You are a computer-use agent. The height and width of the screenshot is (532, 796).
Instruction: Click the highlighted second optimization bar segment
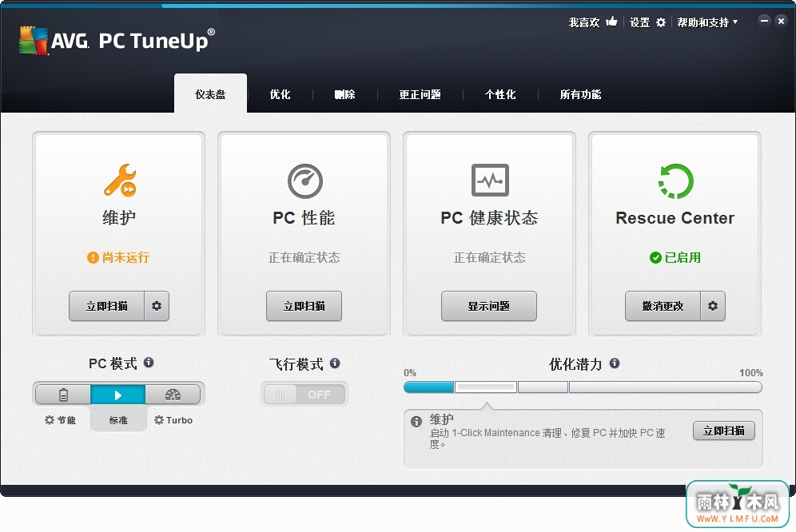click(x=486, y=387)
